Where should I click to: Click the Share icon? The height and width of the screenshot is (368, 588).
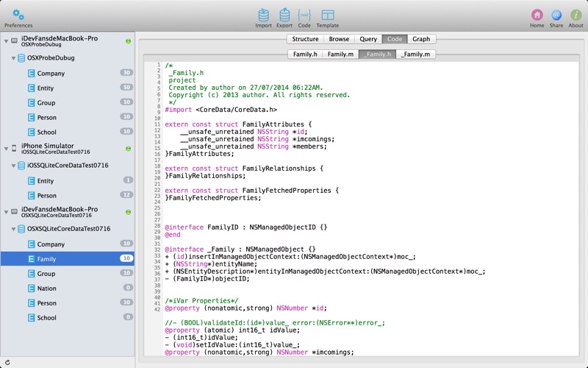coord(556,15)
